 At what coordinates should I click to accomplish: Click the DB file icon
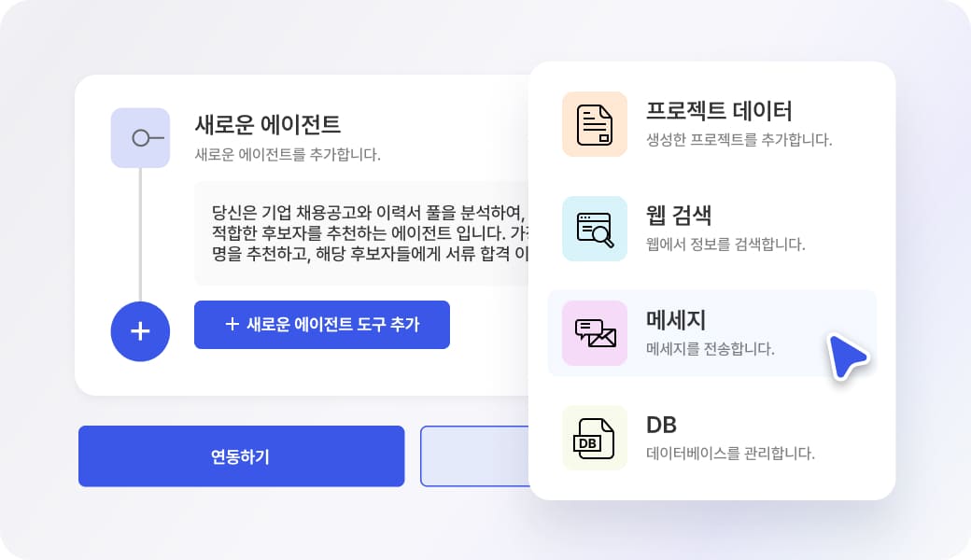[x=595, y=438]
